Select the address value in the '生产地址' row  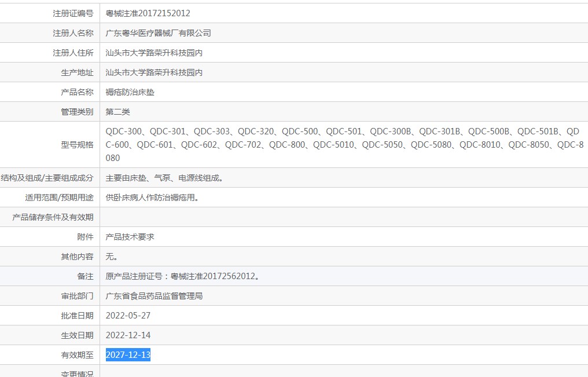[x=154, y=72]
